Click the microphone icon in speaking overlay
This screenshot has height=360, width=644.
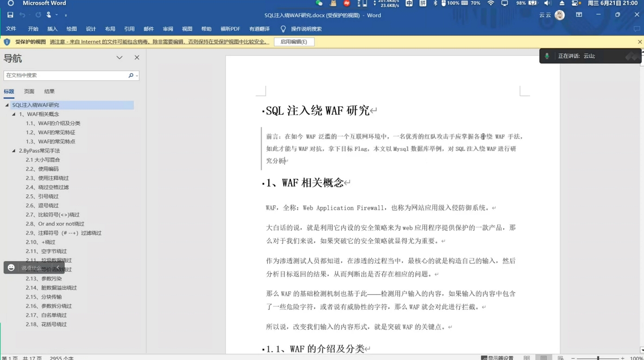pos(547,56)
